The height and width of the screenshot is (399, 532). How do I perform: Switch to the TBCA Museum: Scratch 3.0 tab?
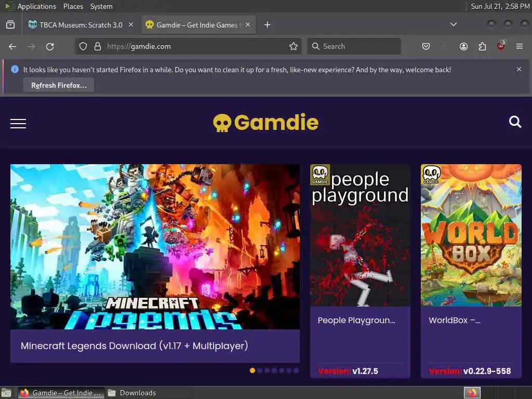pyautogui.click(x=81, y=25)
